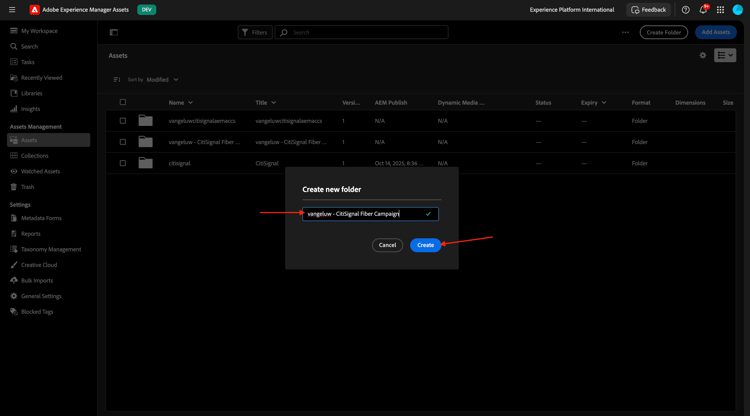Open the column settings gear icon

click(703, 55)
